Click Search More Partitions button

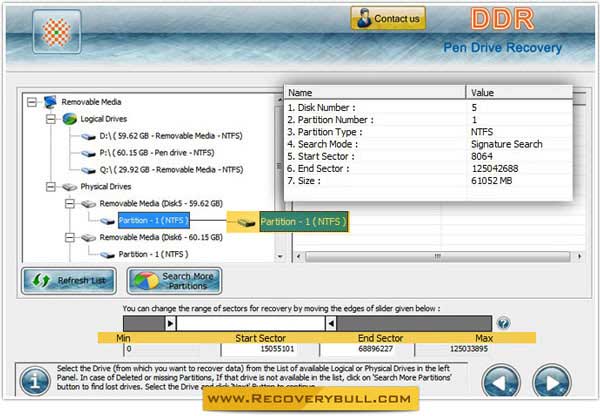175,282
